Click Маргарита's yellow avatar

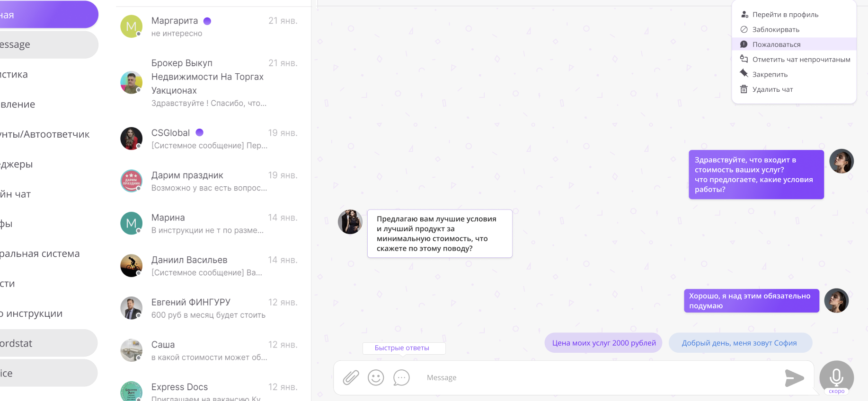coord(132,26)
